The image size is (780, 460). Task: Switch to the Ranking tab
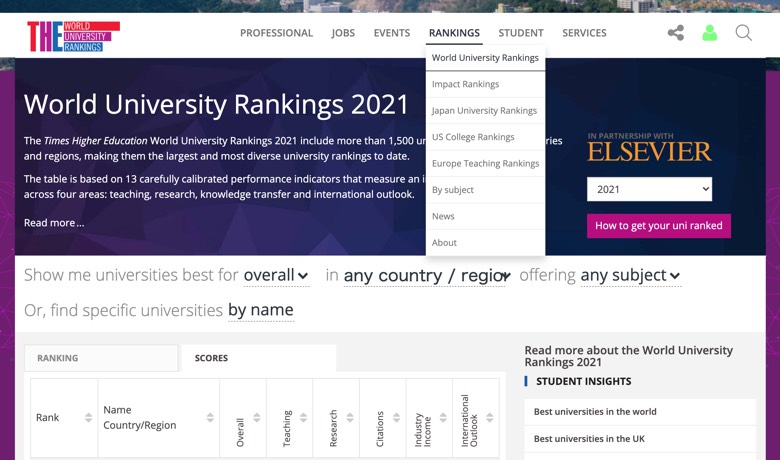[x=101, y=358]
